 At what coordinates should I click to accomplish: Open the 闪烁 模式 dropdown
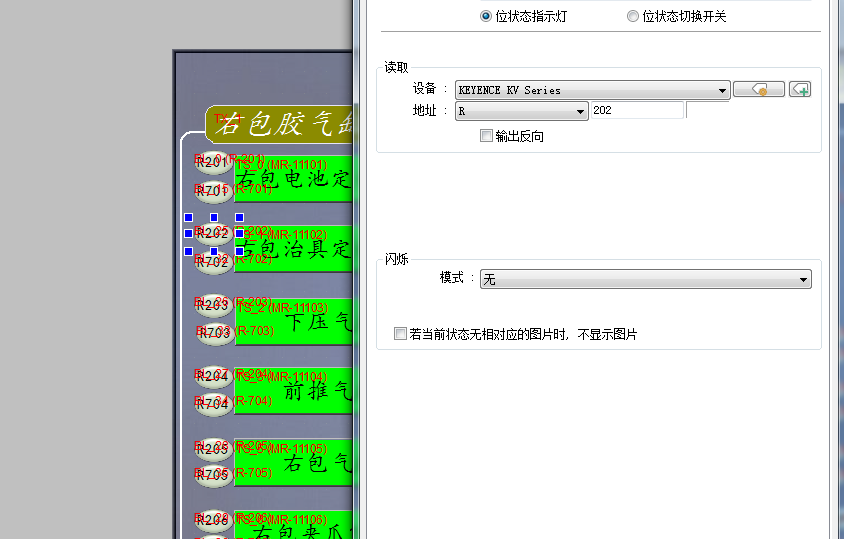pos(645,280)
